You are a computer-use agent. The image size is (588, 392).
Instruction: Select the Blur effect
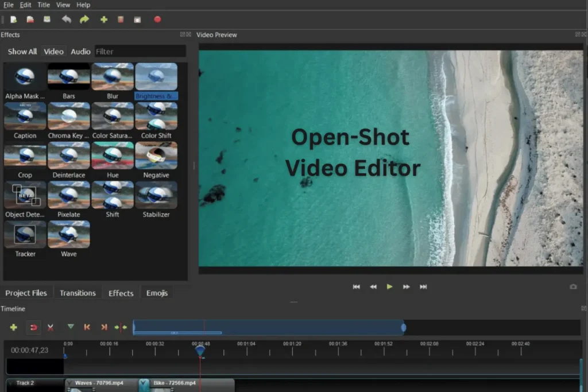(x=113, y=81)
